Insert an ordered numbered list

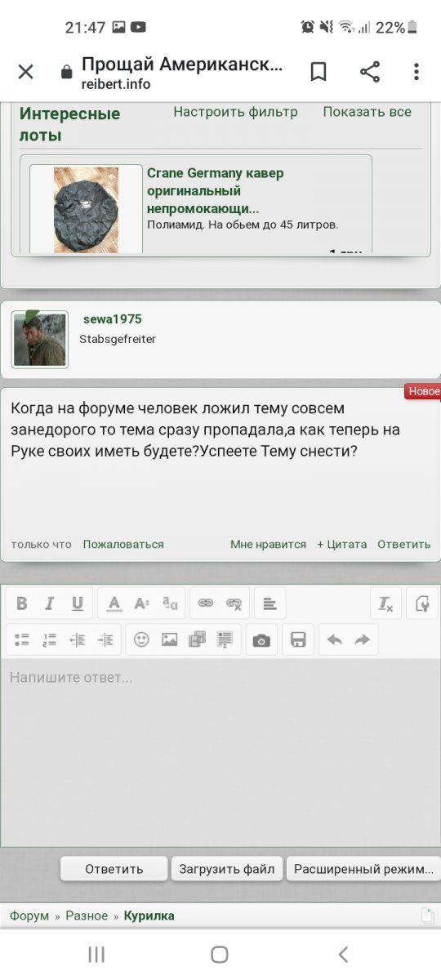coord(49,640)
